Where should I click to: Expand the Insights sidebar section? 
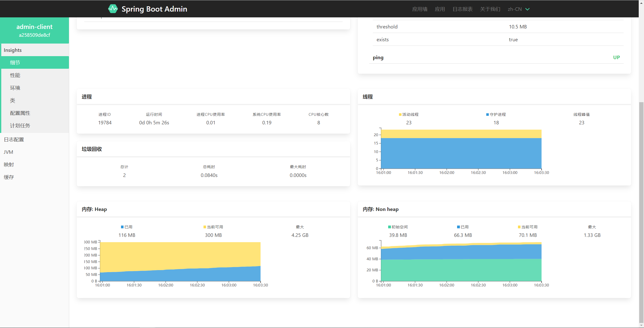13,50
